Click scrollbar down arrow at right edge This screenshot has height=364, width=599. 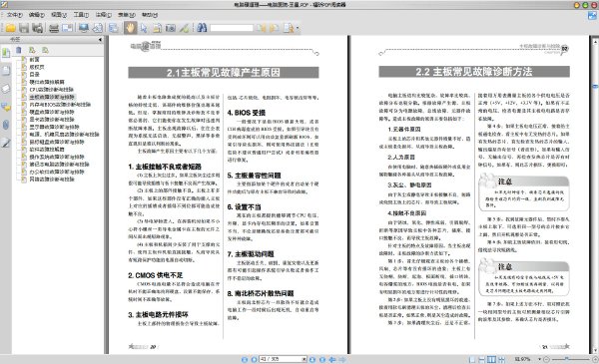pyautogui.click(x=595, y=350)
